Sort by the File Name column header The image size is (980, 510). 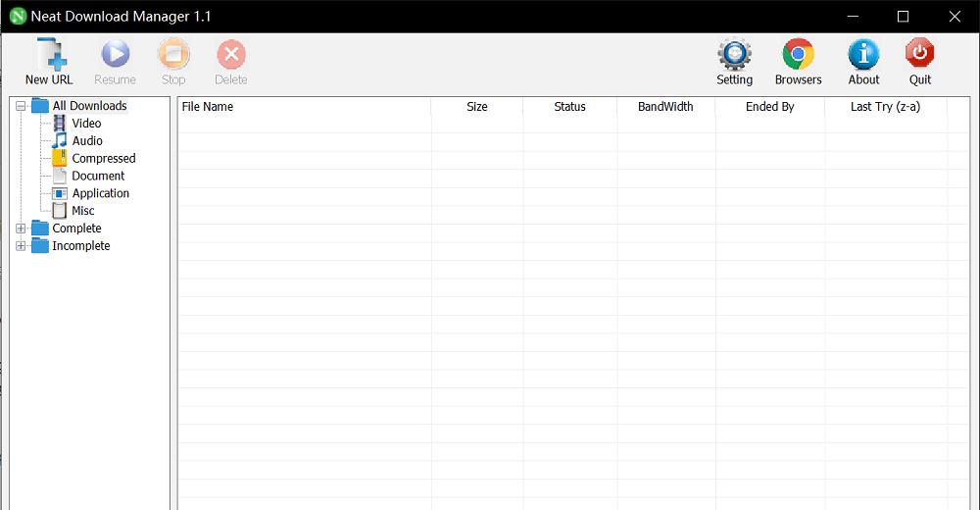pyautogui.click(x=305, y=106)
